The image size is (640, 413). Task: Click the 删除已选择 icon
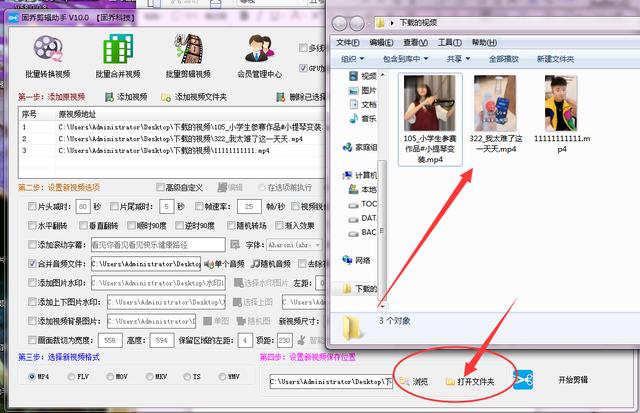(280, 97)
